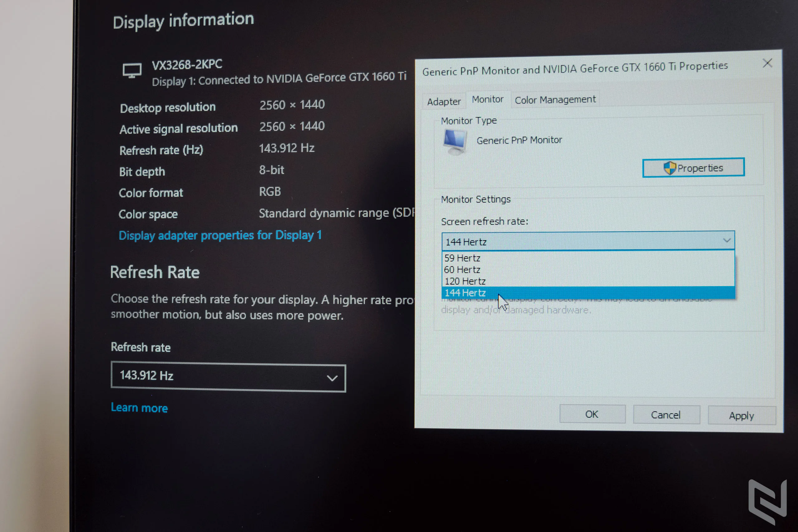Click the VX3268-2KPC display name

coord(187,65)
